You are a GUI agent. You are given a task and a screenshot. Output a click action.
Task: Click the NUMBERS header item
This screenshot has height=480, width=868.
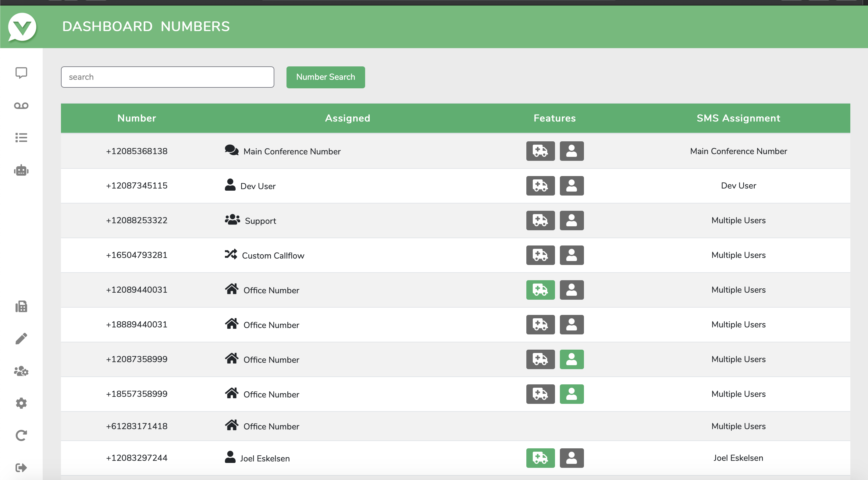tap(195, 26)
